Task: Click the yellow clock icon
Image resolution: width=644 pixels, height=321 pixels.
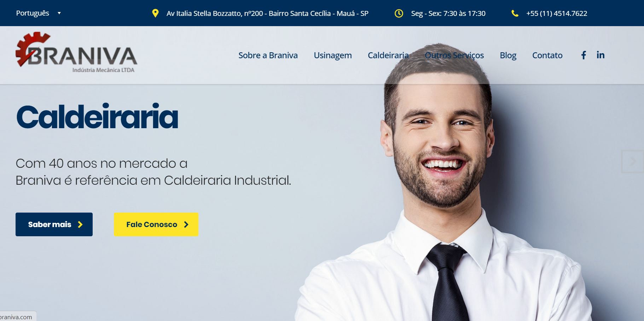Action: 399,13
